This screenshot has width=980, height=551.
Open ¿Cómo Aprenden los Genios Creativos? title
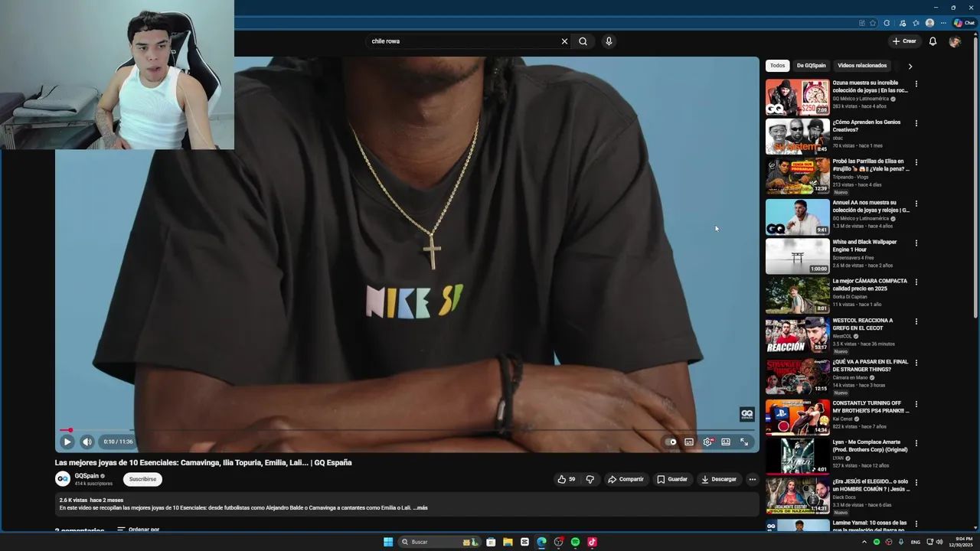click(x=867, y=126)
